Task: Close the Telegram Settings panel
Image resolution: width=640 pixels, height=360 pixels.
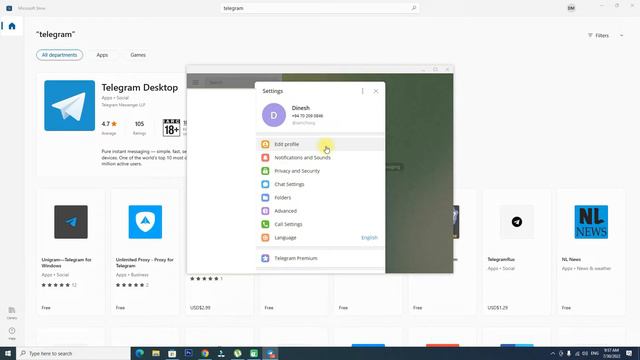Action: (376, 91)
